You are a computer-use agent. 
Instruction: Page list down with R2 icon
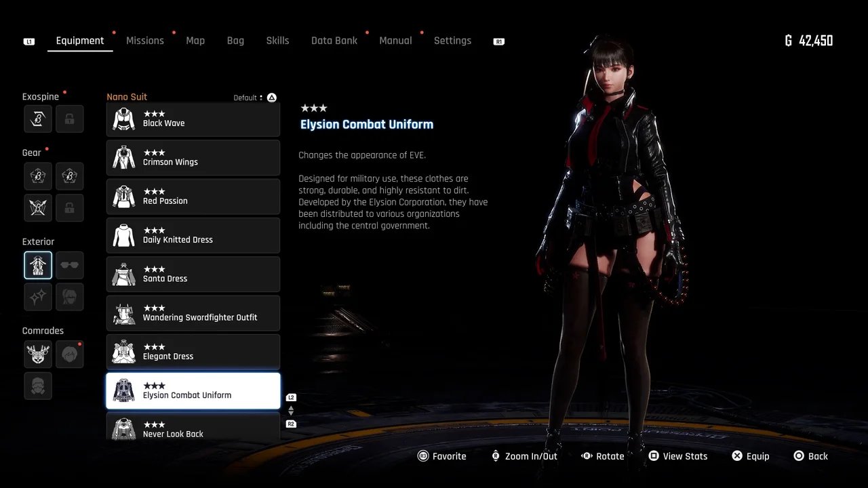pos(291,424)
